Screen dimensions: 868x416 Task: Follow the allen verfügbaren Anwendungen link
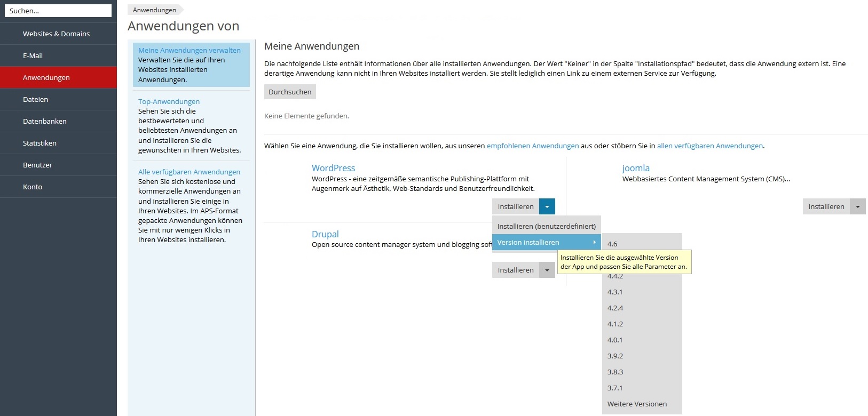710,146
